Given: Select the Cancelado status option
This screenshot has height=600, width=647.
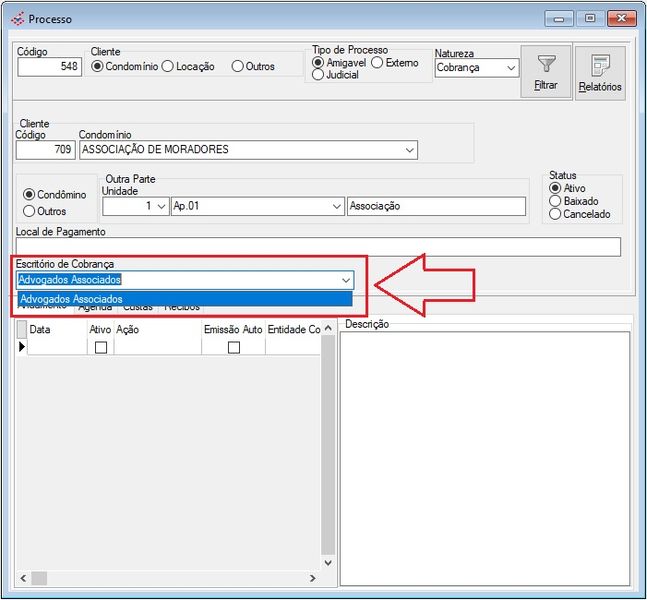Looking at the screenshot, I should (x=556, y=214).
